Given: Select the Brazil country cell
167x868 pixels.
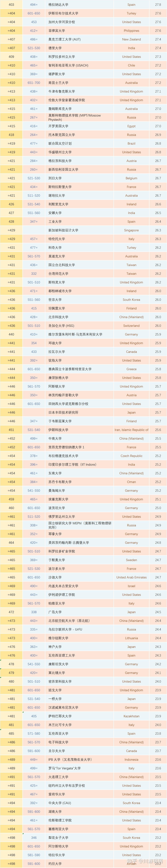Looking at the screenshot, I should click(x=132, y=144).
